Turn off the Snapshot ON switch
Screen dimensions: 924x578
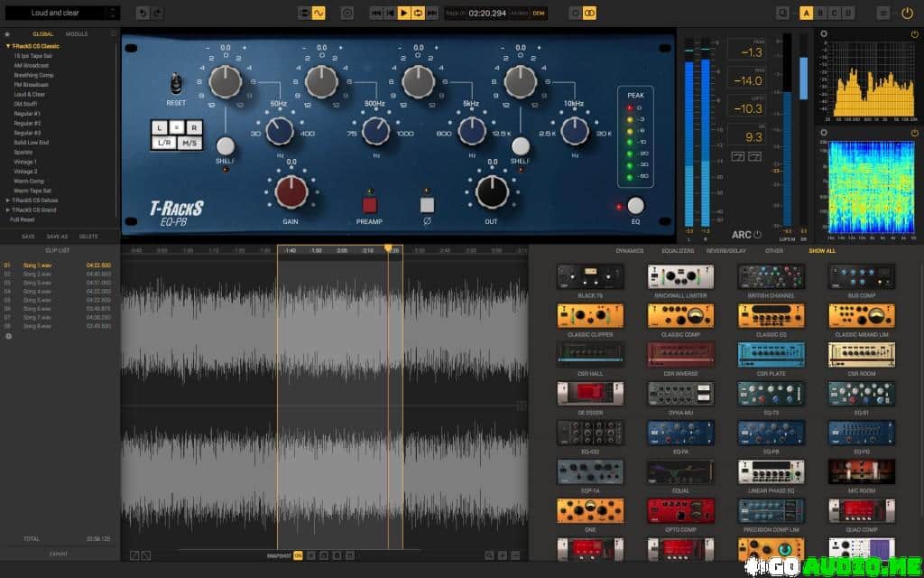[298, 555]
